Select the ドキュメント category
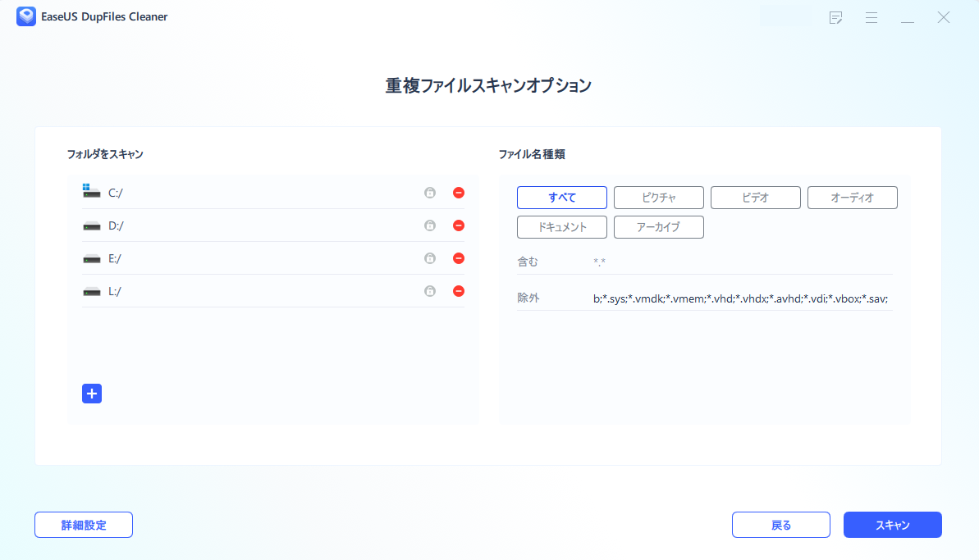The height and width of the screenshot is (560, 979). click(561, 226)
